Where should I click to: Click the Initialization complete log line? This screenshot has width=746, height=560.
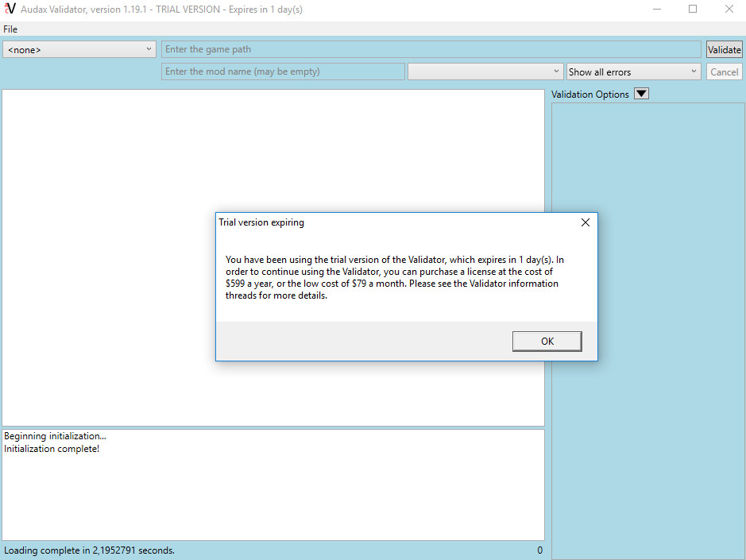click(52, 449)
